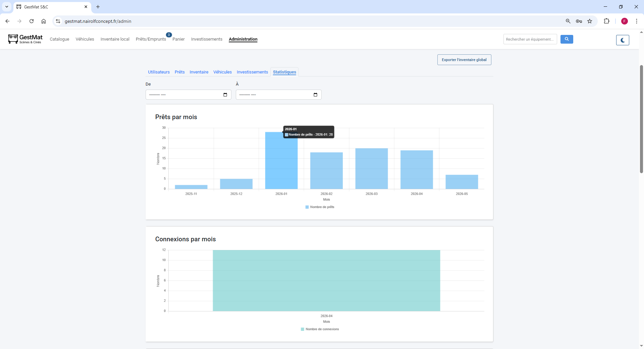Expand tab search dropdown arrow
Screen dimensions: 644x349
click(x=7, y=7)
